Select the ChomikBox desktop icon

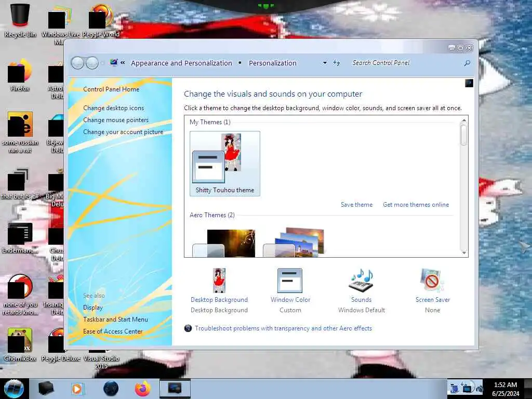(x=20, y=344)
